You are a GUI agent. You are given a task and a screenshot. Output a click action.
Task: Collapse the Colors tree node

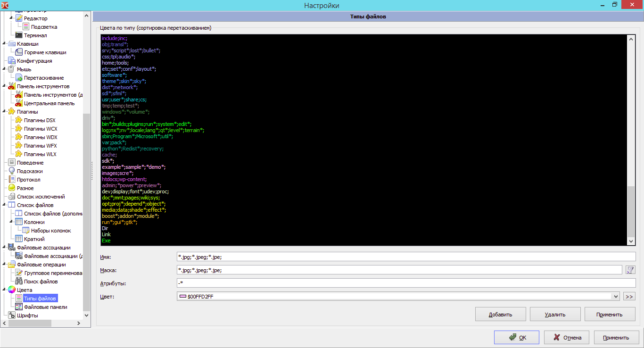click(4, 290)
